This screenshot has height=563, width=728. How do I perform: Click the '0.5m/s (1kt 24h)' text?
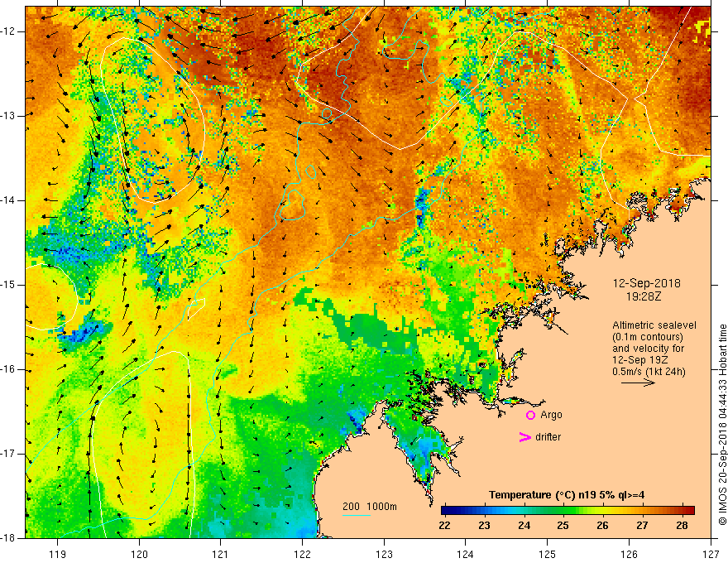(x=649, y=372)
